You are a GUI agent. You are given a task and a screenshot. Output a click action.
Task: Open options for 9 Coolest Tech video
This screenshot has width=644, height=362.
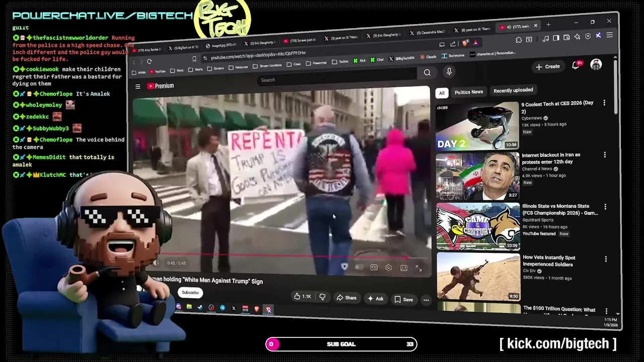[604, 103]
